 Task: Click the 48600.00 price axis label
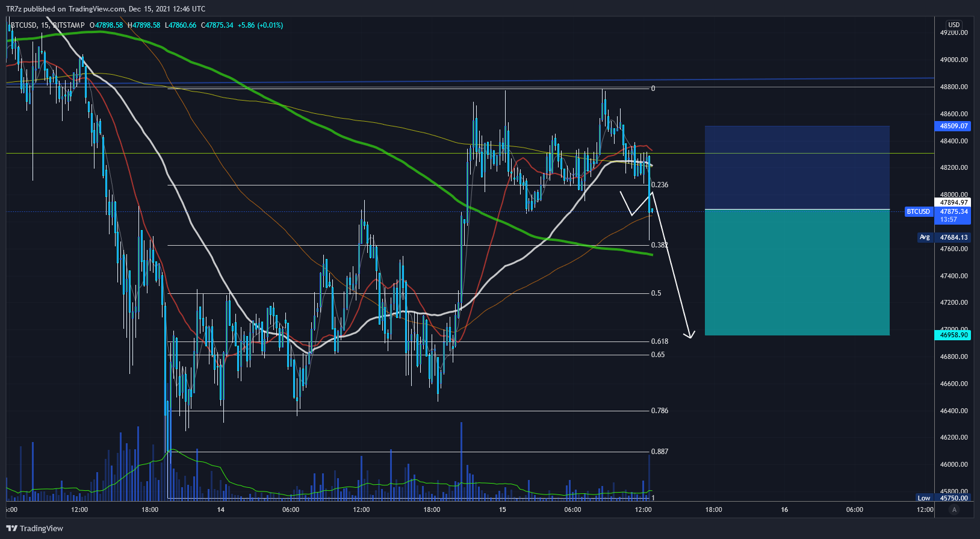tap(954, 114)
